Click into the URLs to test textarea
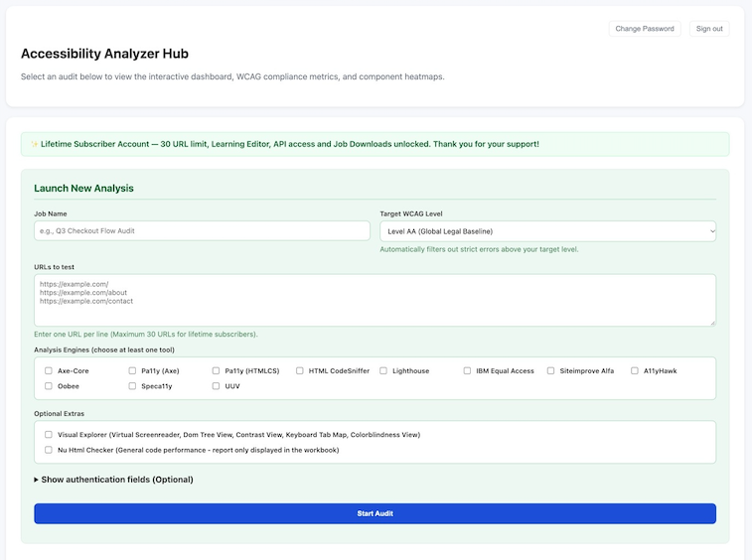 tap(376, 300)
